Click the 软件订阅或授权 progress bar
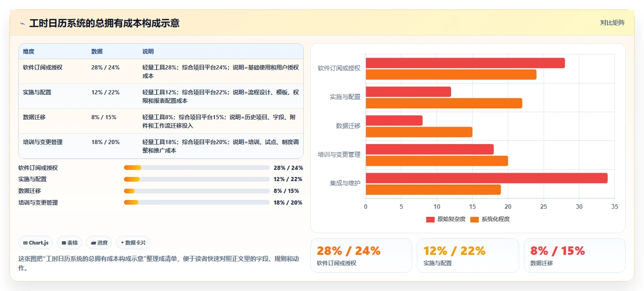This screenshot has width=644, height=291. point(197,168)
